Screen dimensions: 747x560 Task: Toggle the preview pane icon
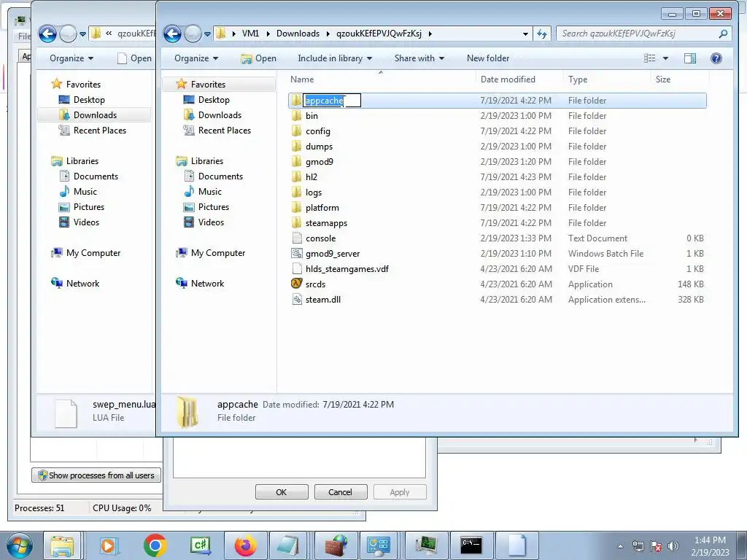[690, 58]
